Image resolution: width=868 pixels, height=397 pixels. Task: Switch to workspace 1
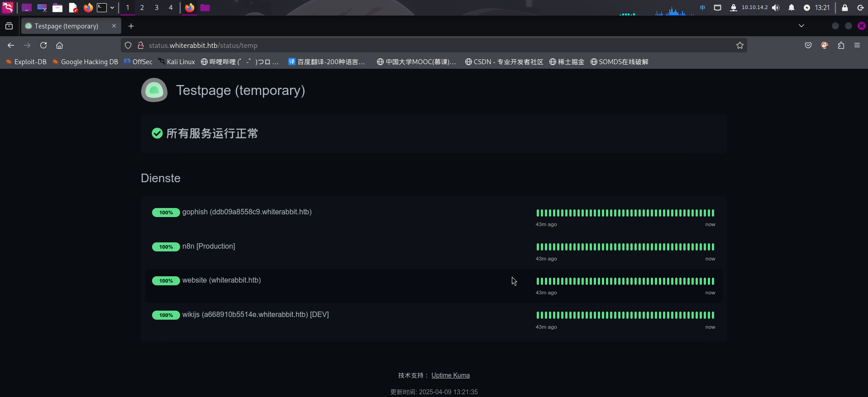(x=128, y=8)
